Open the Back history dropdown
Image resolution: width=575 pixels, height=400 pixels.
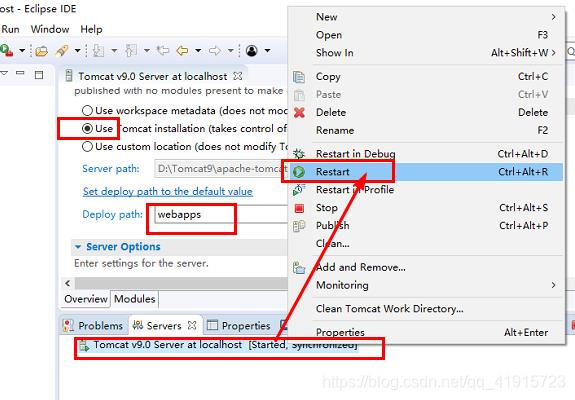pyautogui.click(x=198, y=50)
